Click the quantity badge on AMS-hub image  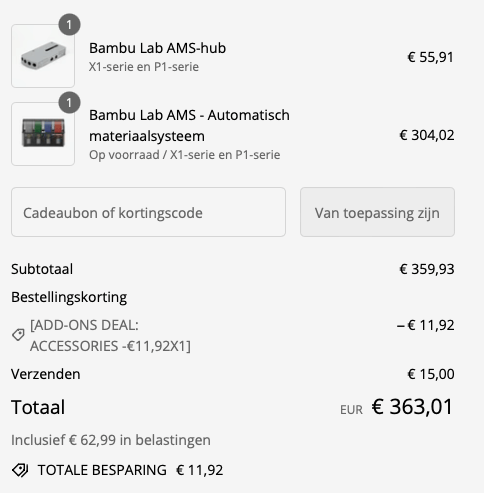point(69,25)
